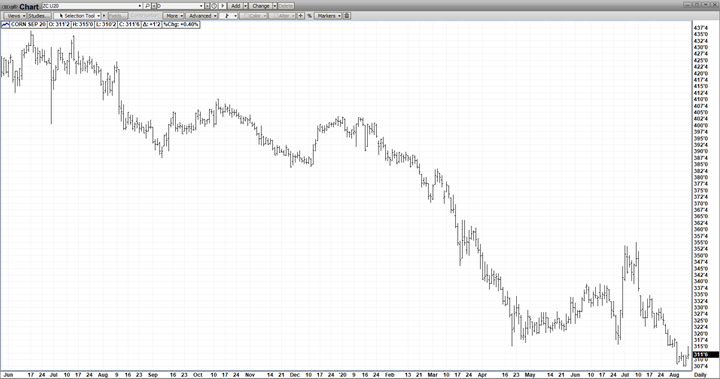720x379 pixels.
Task: Click the play arrow icon before Add
Action: [x=222, y=6]
